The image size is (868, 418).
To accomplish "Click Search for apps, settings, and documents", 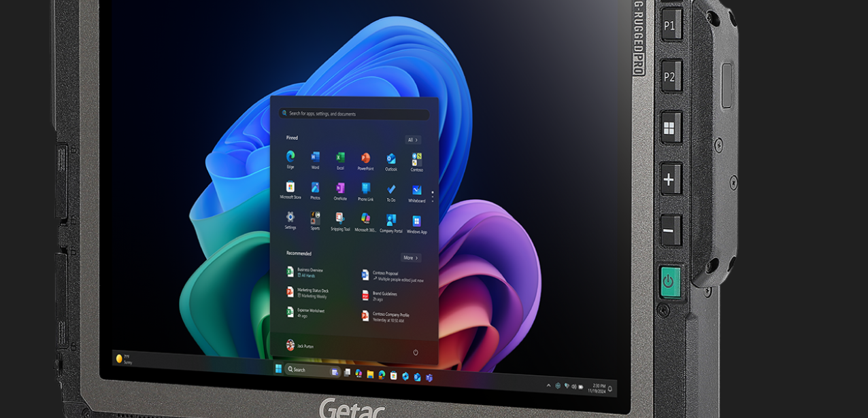I will coord(354,114).
